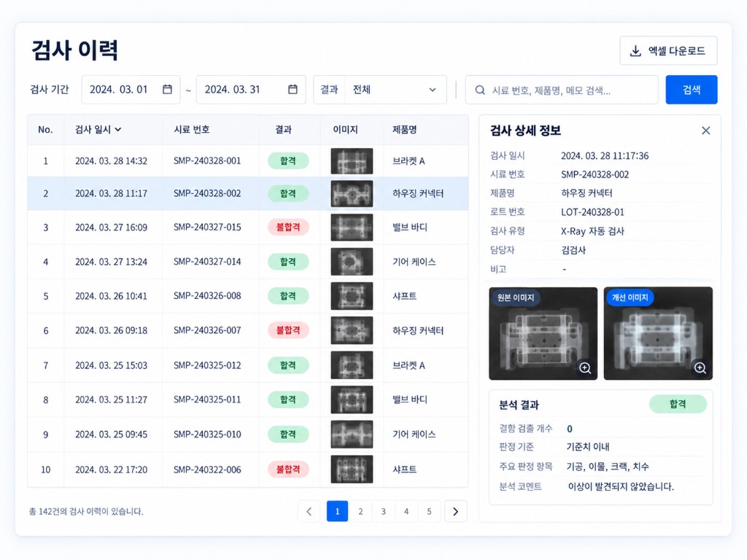Open the 원본 이미지 X-ray preview
This screenshot has width=747, height=560.
coord(543,333)
